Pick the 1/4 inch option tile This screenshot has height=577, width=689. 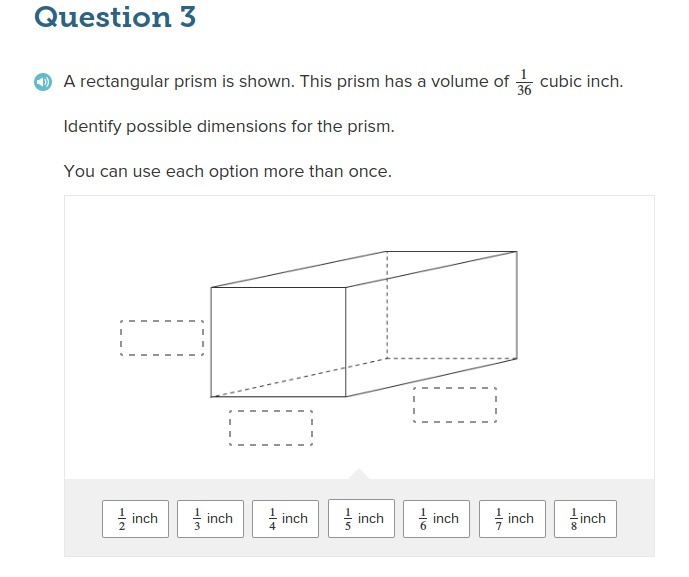coord(286,519)
